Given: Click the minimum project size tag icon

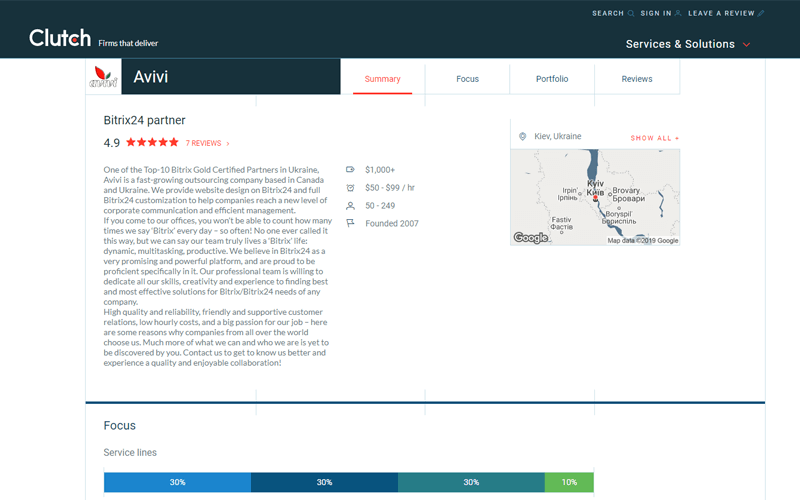Looking at the screenshot, I should (x=350, y=169).
